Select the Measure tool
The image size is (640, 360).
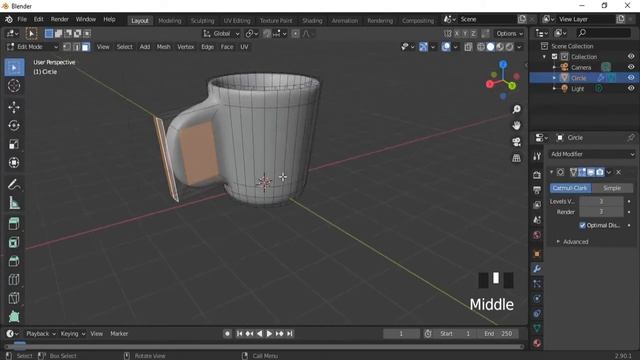coord(14,203)
